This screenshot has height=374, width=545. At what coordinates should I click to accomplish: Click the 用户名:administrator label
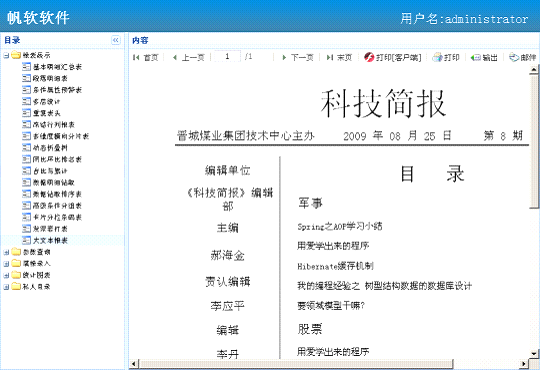coord(464,19)
